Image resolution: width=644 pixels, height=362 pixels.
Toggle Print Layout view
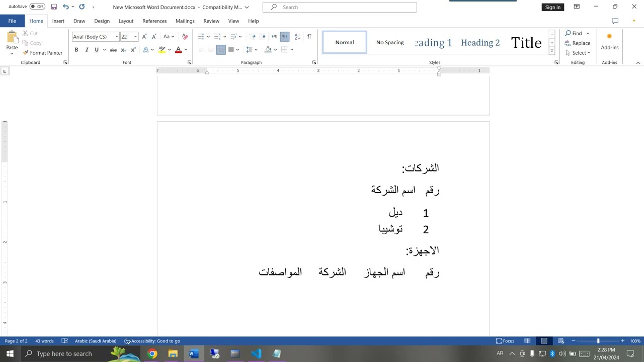tap(544, 341)
